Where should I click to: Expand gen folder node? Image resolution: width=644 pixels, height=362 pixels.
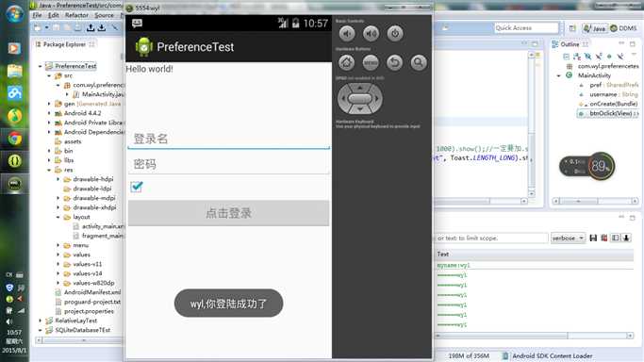coord(49,104)
